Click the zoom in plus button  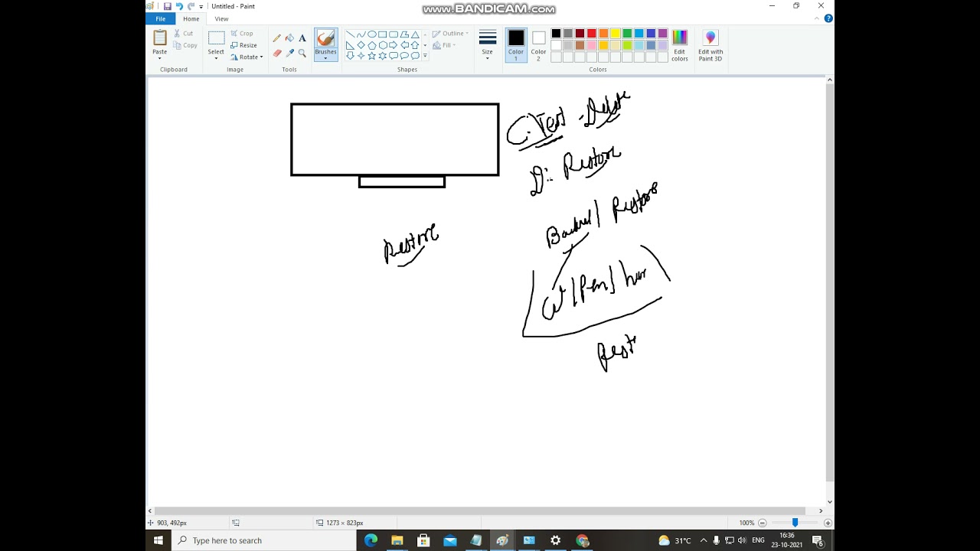tap(828, 523)
